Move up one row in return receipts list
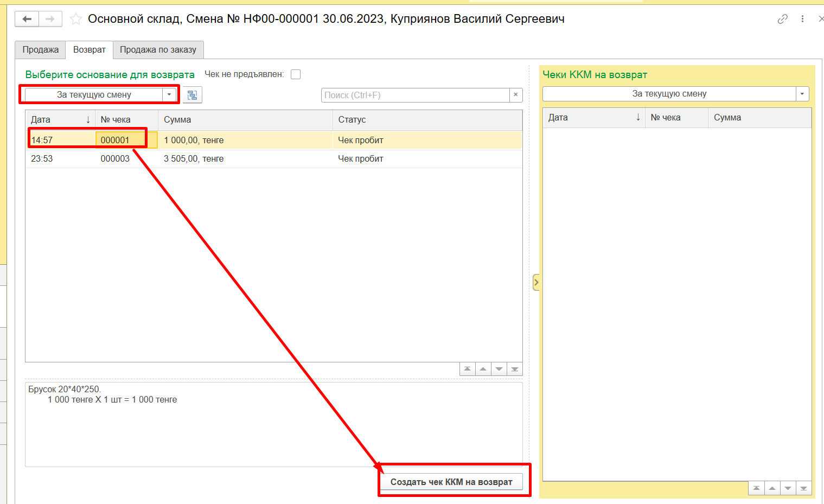Viewport: 824px width, 504px height. click(772, 488)
